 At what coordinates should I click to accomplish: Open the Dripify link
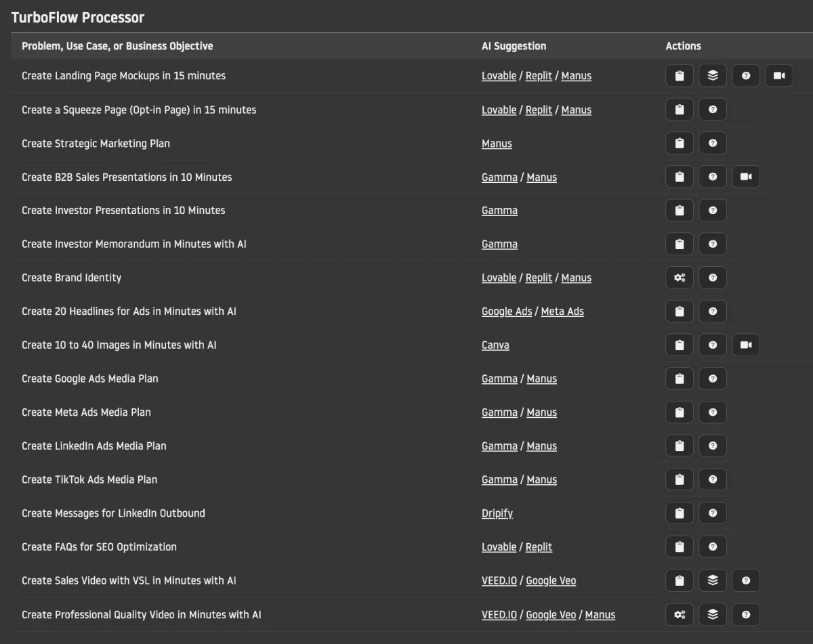(x=497, y=513)
